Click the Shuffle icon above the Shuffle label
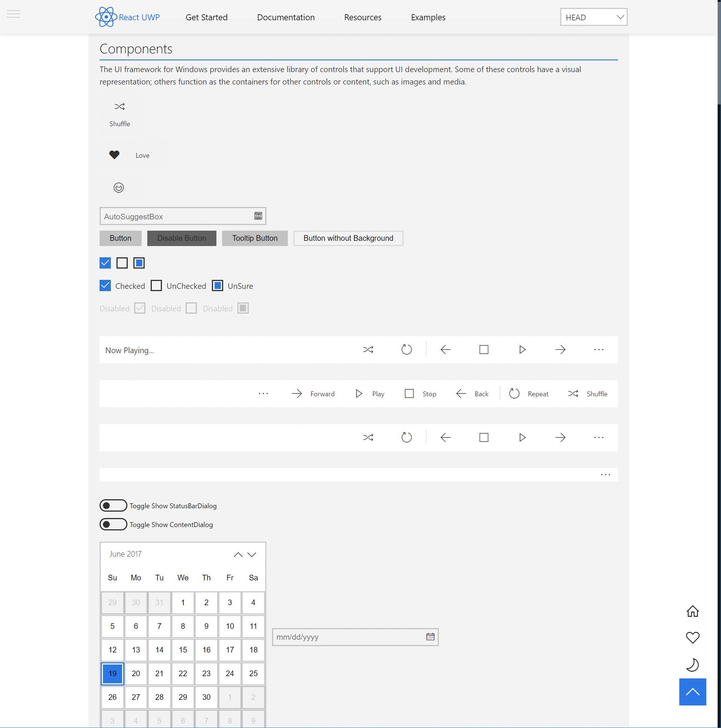The image size is (721, 728). coord(119,107)
